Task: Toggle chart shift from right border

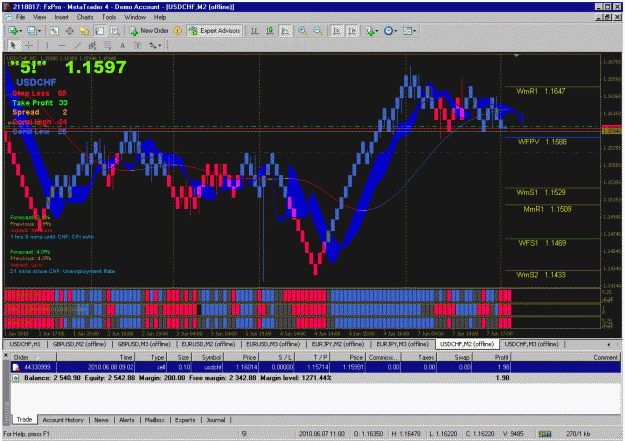Action: (x=352, y=31)
